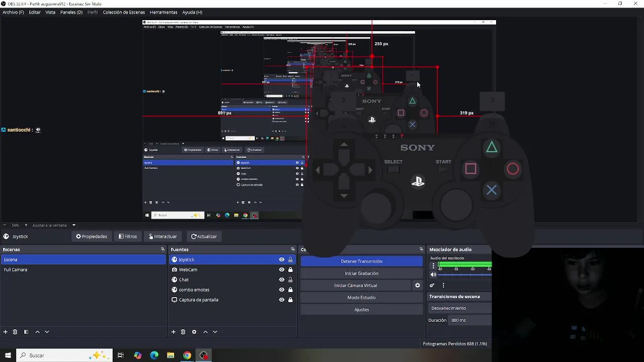Hide the Joystick source

point(282,259)
